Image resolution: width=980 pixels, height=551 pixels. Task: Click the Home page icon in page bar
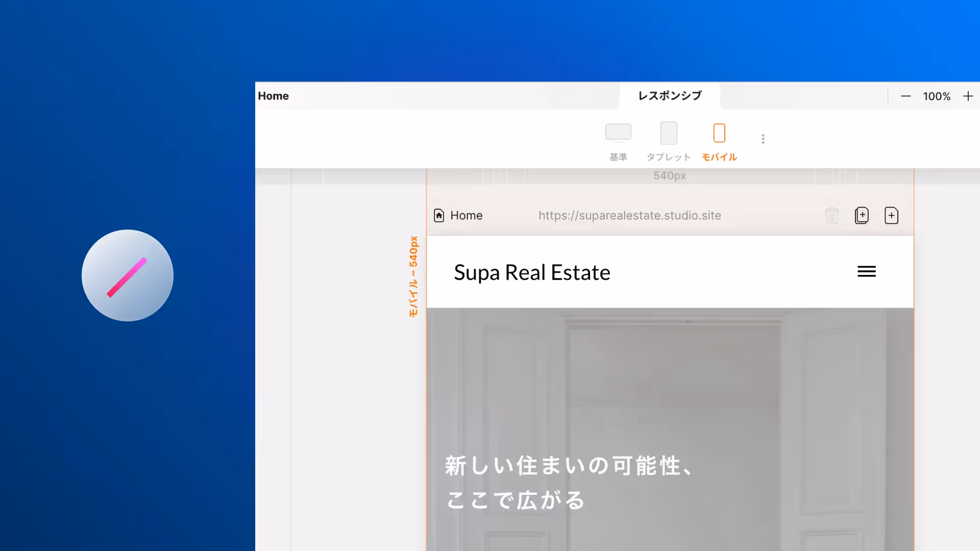click(439, 215)
